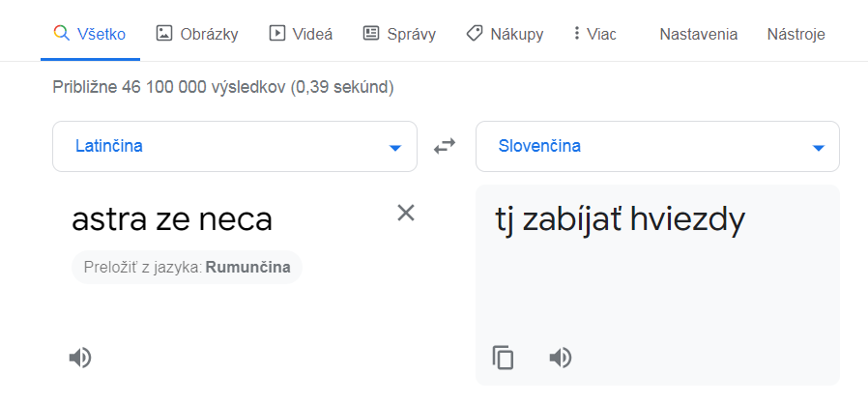Play audio of Slovak translation
The width and height of the screenshot is (868, 403).
(x=561, y=358)
